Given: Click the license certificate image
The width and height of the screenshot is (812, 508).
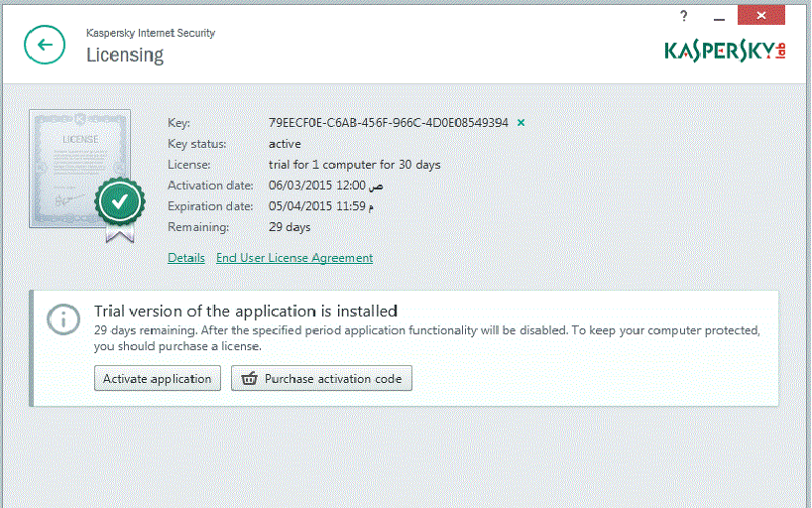Looking at the screenshot, I should tap(79, 169).
